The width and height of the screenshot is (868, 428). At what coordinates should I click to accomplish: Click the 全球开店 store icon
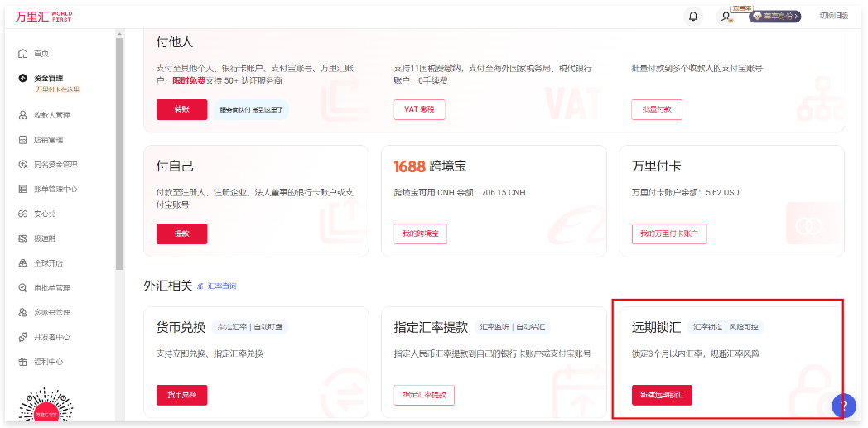22,263
